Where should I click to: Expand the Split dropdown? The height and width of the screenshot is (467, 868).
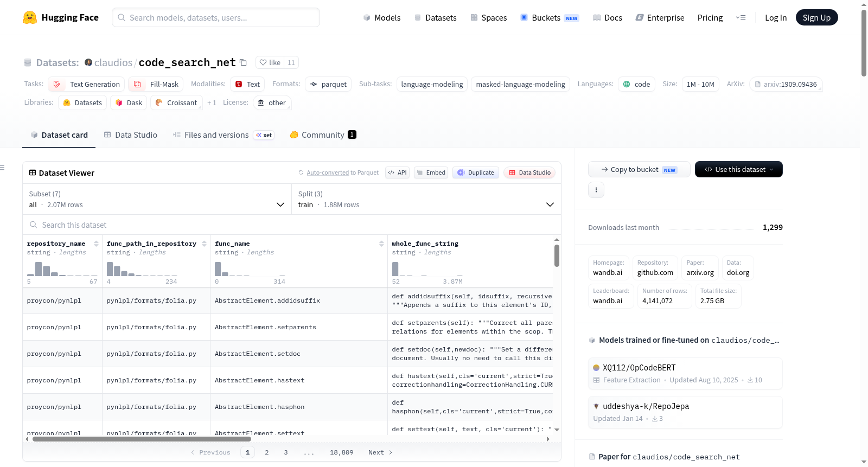click(426, 199)
